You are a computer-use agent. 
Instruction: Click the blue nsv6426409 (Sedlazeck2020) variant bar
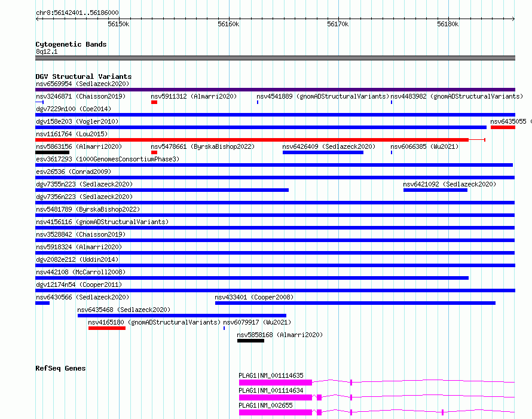323,152
